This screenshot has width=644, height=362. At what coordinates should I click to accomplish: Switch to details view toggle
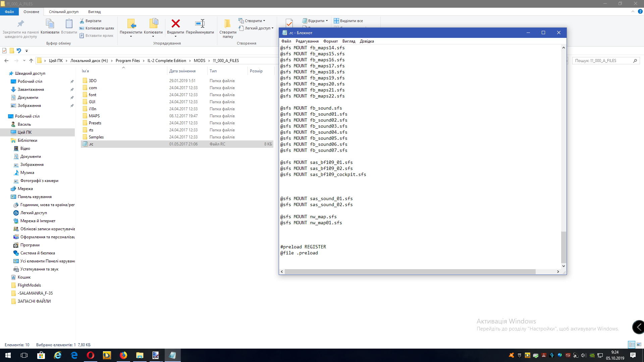coord(632,345)
